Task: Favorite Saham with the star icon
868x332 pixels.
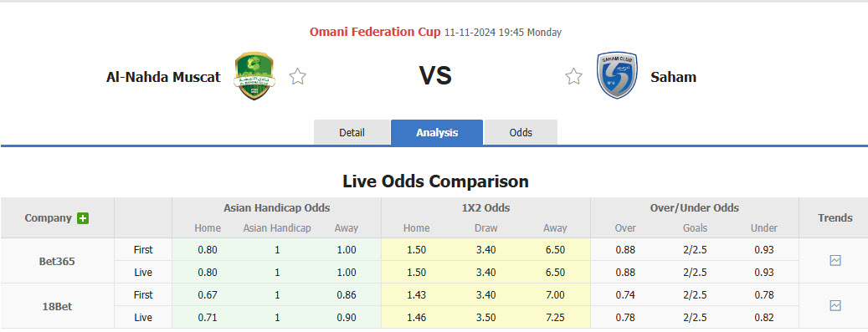Action: pyautogui.click(x=573, y=76)
